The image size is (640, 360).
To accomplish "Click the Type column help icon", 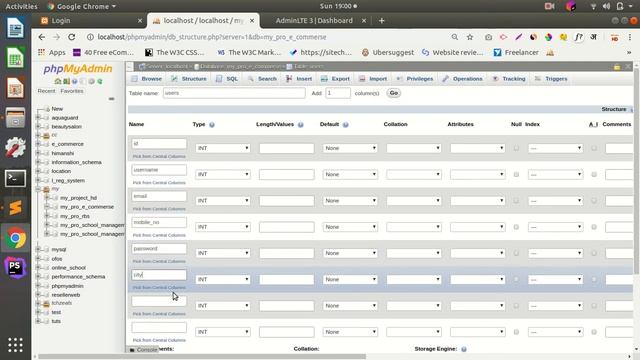I will click(212, 125).
